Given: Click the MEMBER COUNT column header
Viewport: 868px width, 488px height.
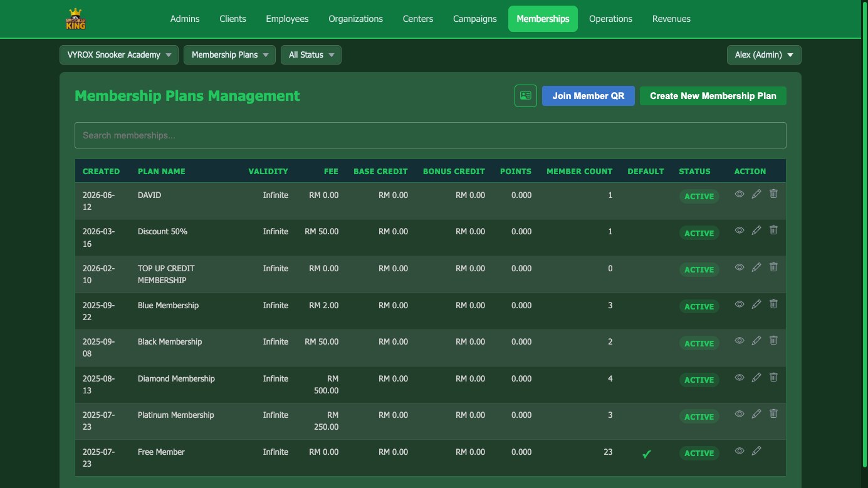Looking at the screenshot, I should click(x=580, y=171).
